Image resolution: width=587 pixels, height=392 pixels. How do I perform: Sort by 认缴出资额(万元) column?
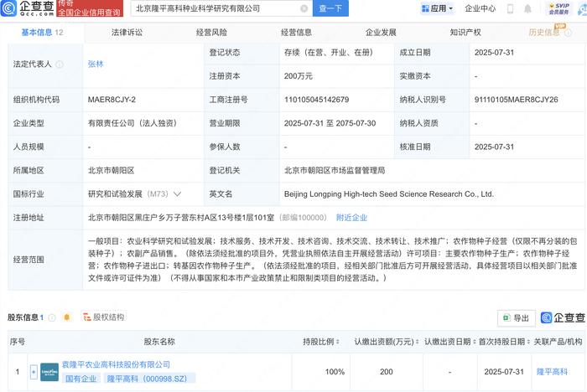417,342
